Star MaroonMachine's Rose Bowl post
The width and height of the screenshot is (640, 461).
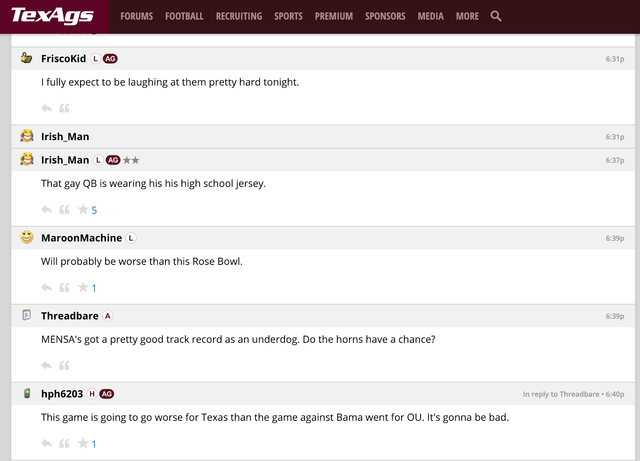click(x=83, y=288)
